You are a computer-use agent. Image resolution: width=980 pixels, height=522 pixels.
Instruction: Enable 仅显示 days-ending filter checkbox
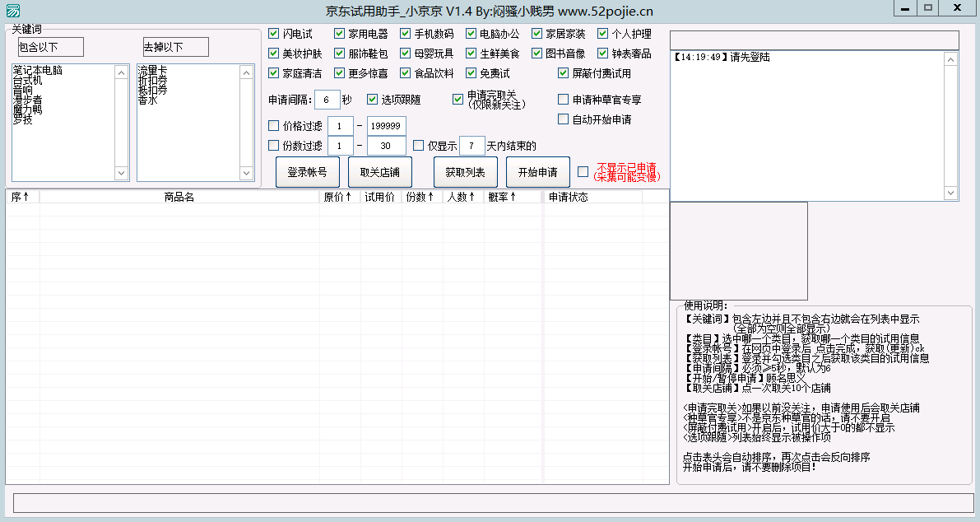tap(418, 145)
